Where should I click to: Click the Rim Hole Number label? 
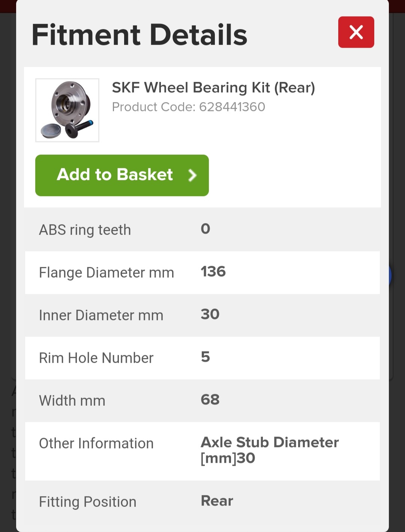pos(96,358)
